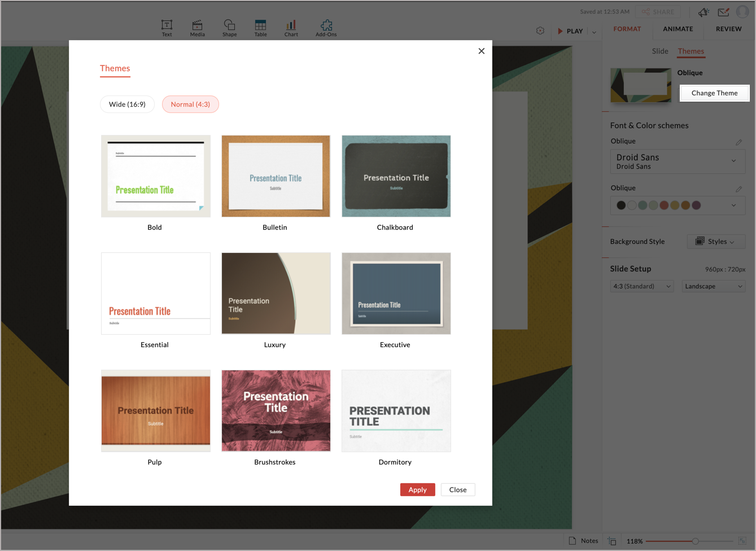Click the Apply button
756x551 pixels.
pos(417,489)
